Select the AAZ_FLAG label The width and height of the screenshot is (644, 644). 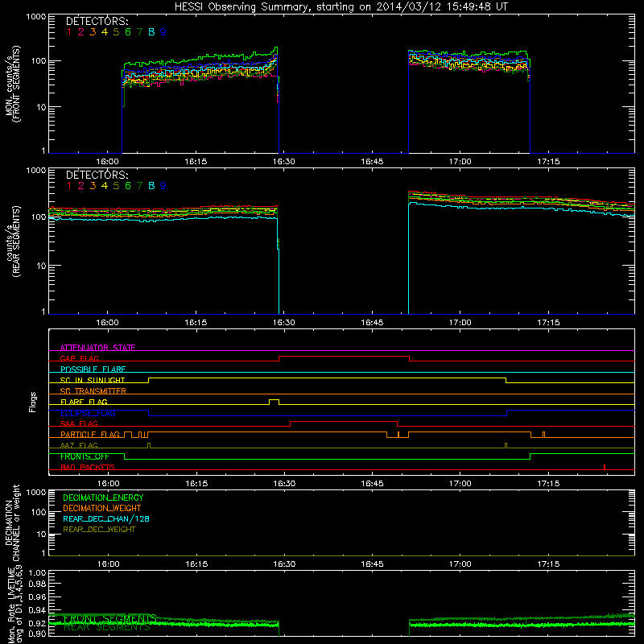(x=79, y=445)
